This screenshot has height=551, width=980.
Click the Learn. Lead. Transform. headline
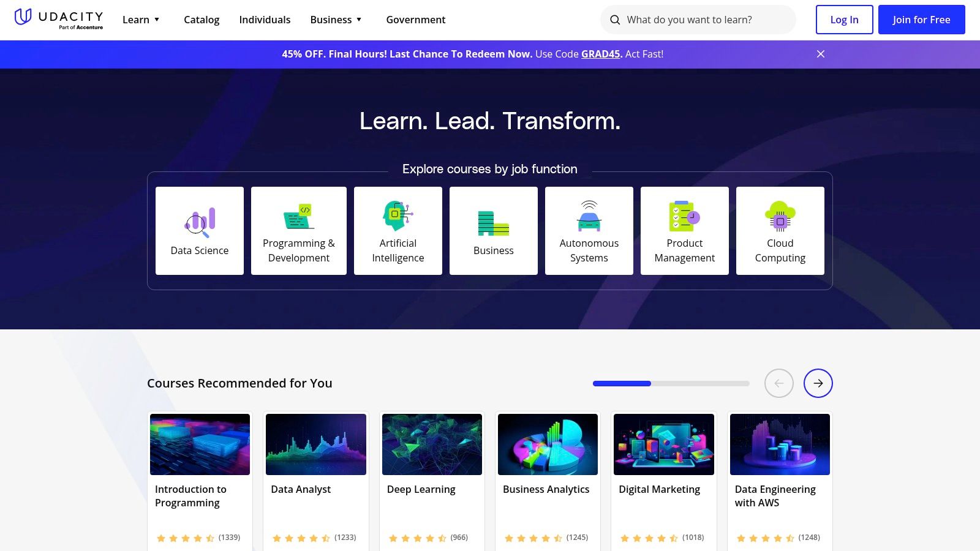click(490, 121)
